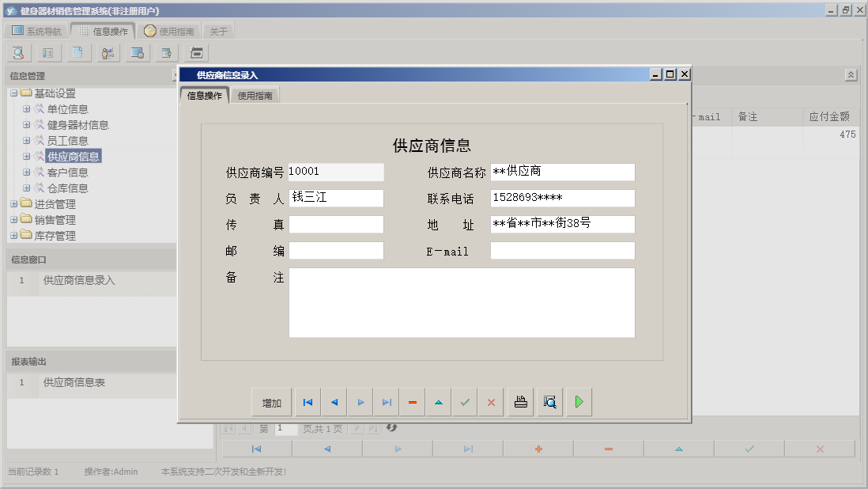Click the print icon in the supplier dialog
This screenshot has height=489, width=868.
tap(520, 402)
